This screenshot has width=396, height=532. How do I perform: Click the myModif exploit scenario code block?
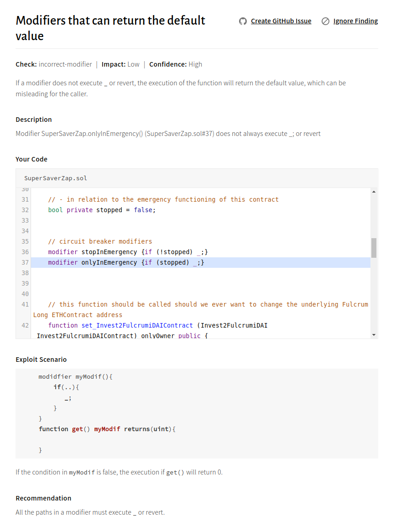[196, 413]
